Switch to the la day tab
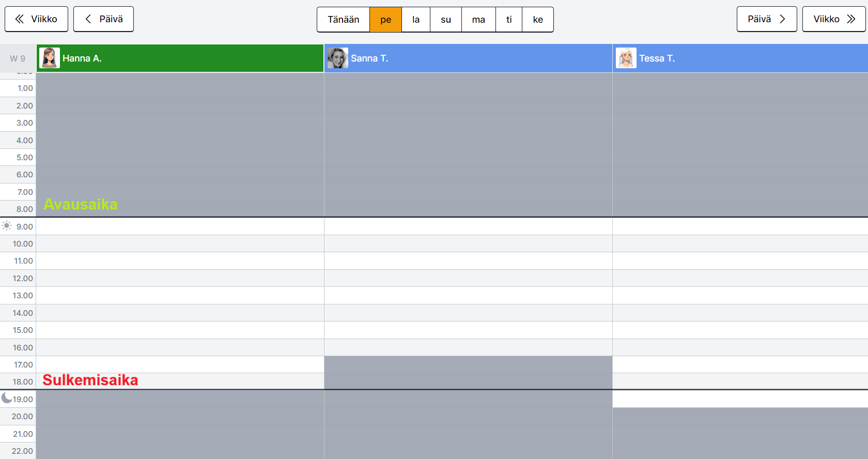868x459 pixels. (416, 20)
